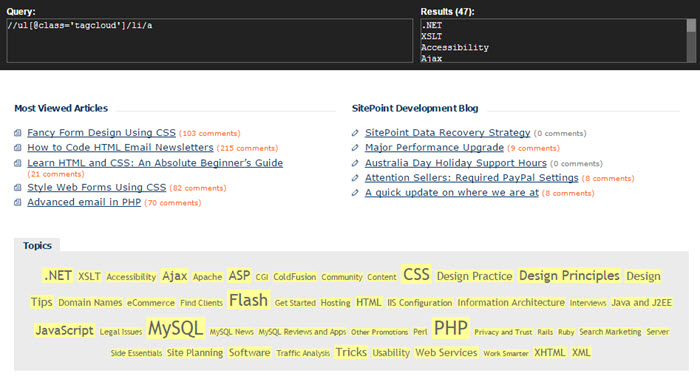The image size is (700, 376).
Task: Select the Accessibility entry in Results list
Action: coord(455,47)
